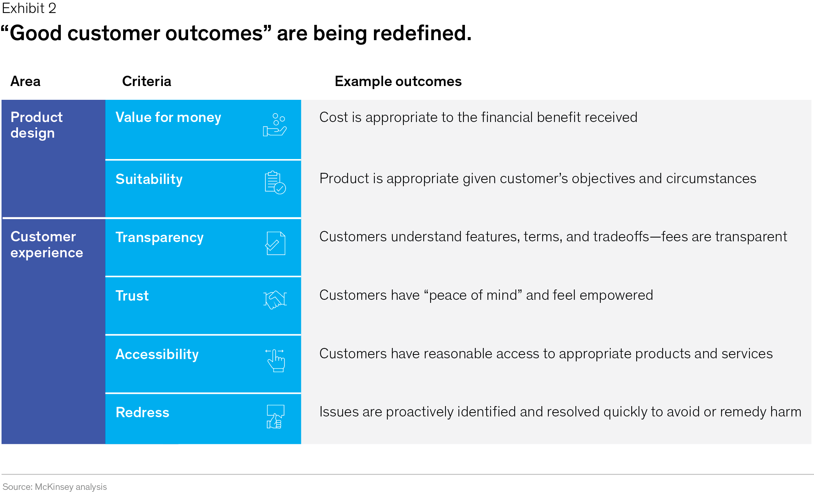Image resolution: width=814 pixels, height=504 pixels.
Task: Click the hand-with-coins icon in Value for money
Action: point(275,125)
